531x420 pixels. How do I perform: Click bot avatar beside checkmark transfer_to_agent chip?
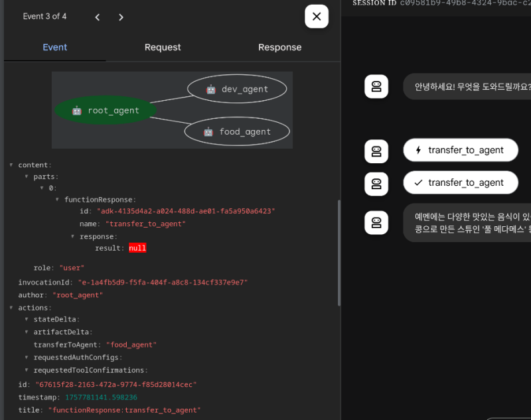click(376, 183)
